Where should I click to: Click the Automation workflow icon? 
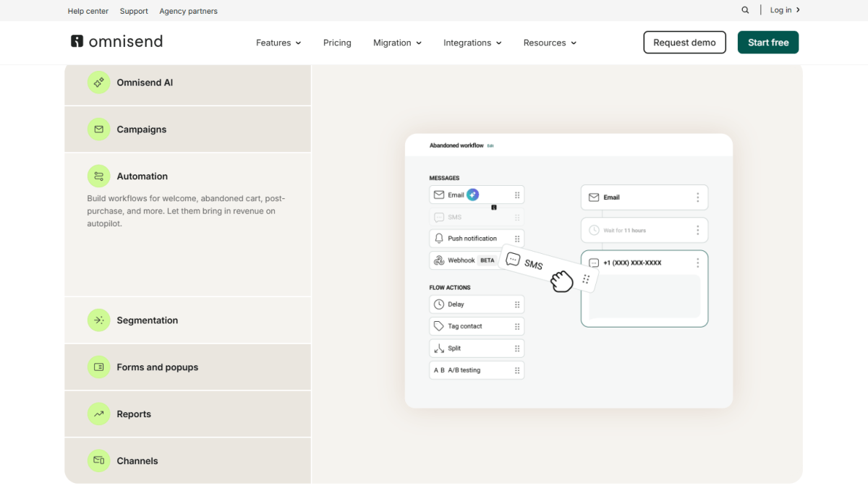pos(99,176)
